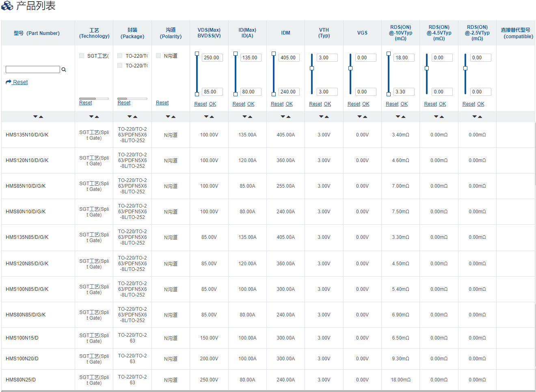Click the Part Number search input field
This screenshot has width=536, height=392.
point(33,69)
